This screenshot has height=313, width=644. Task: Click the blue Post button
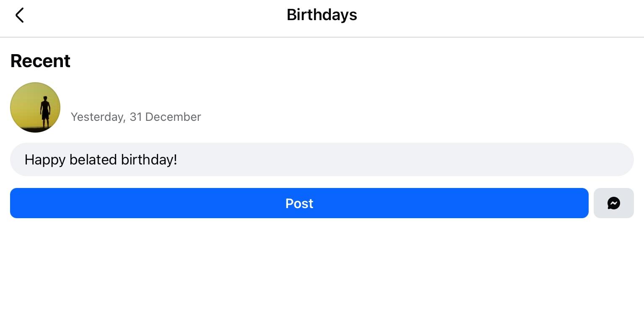tap(299, 203)
